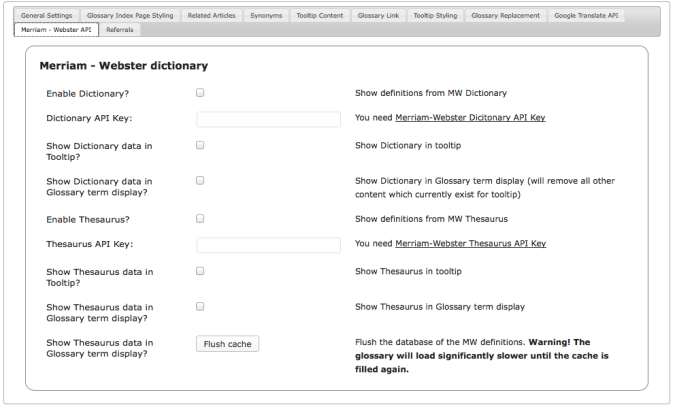Open the Glossary Replacement tab
Screen dimensions: 675x407
coord(505,16)
